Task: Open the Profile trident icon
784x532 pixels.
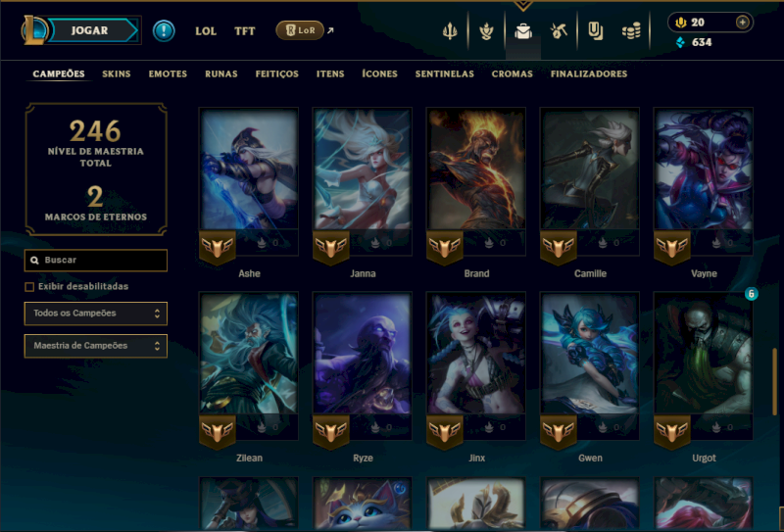Action: pos(450,31)
